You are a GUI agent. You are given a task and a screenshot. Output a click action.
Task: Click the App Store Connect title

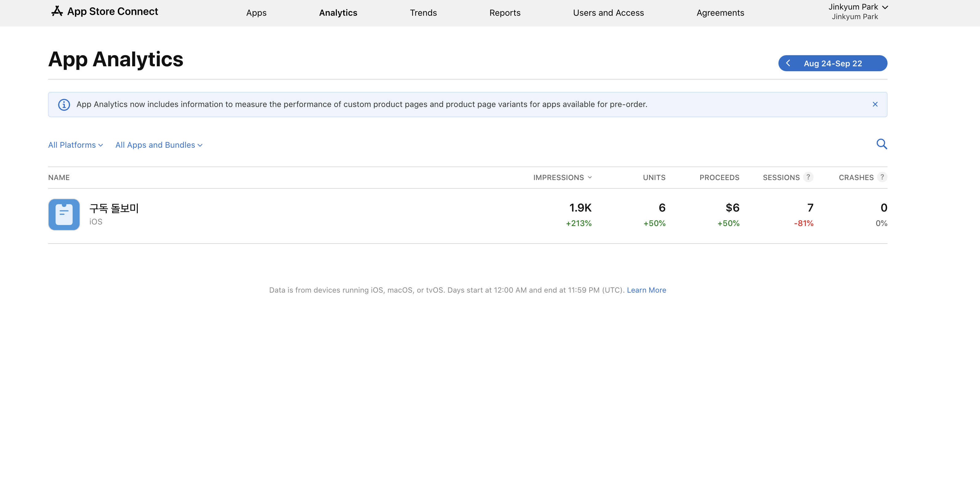point(112,11)
